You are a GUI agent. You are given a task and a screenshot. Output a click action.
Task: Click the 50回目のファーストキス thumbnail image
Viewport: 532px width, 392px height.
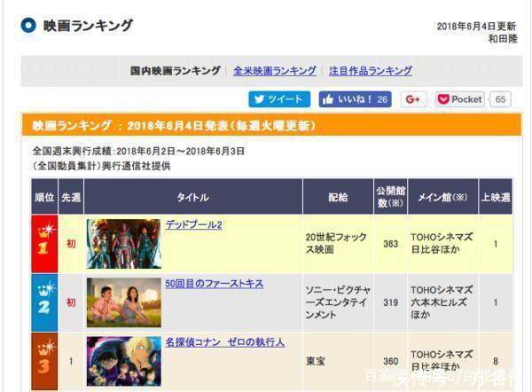coord(124,302)
